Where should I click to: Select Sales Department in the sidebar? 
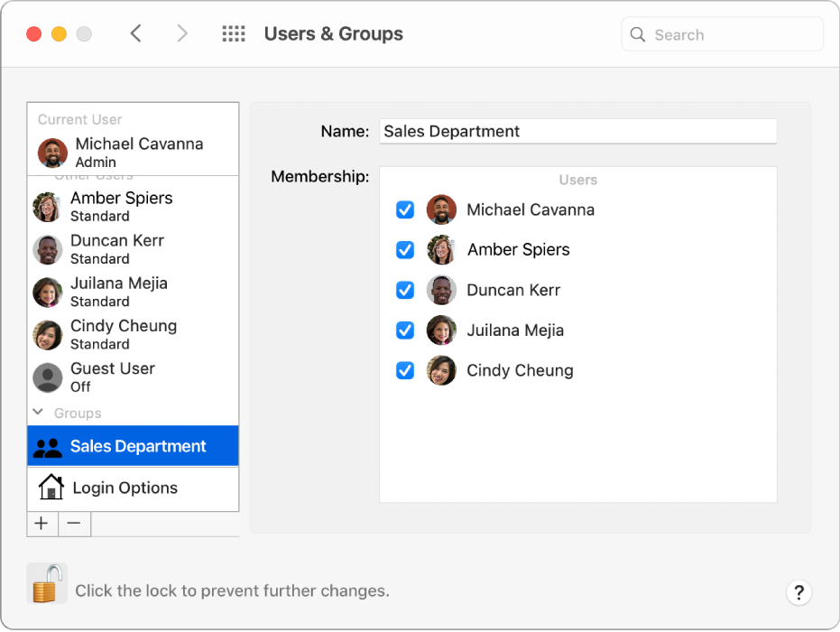(x=137, y=445)
